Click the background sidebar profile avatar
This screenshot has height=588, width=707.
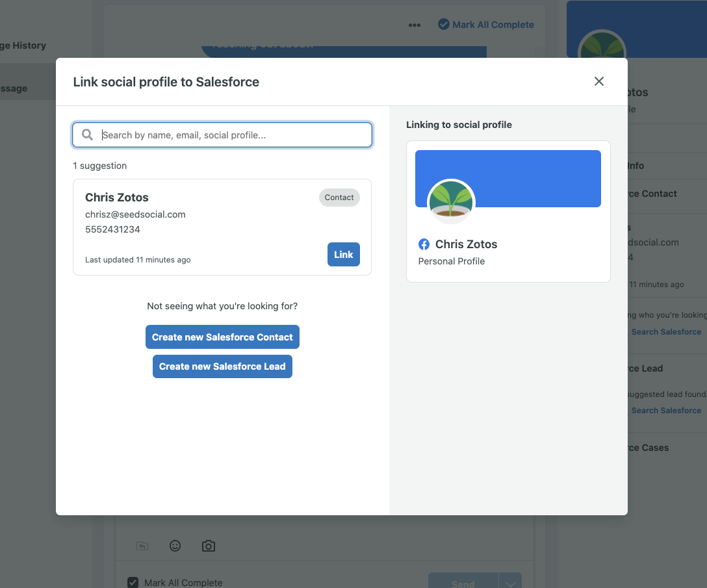point(602,44)
